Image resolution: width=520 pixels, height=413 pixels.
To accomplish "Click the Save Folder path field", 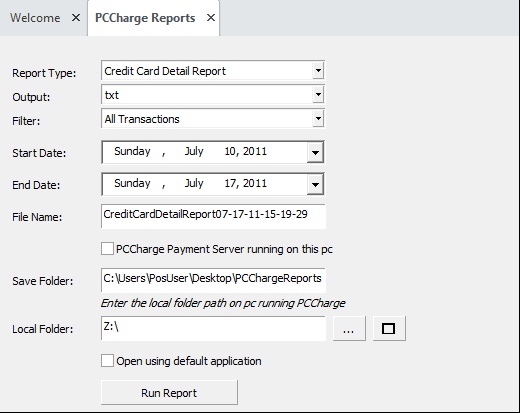I will click(213, 280).
